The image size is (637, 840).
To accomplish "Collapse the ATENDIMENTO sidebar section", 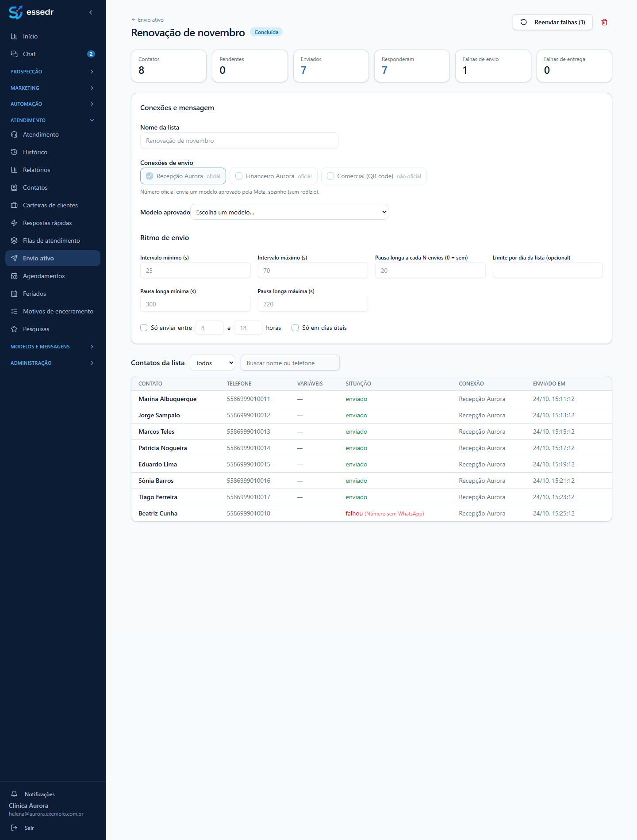I will [53, 120].
